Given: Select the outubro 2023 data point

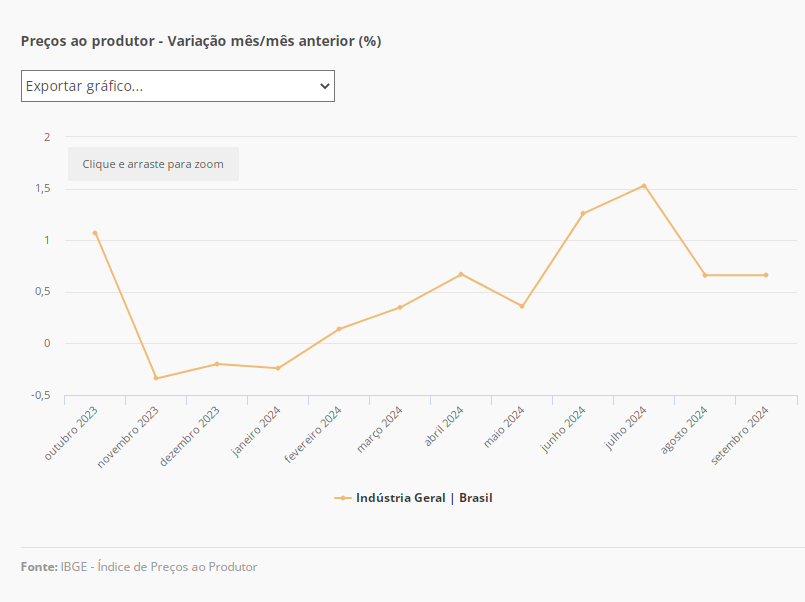Looking at the screenshot, I should pos(95,233).
